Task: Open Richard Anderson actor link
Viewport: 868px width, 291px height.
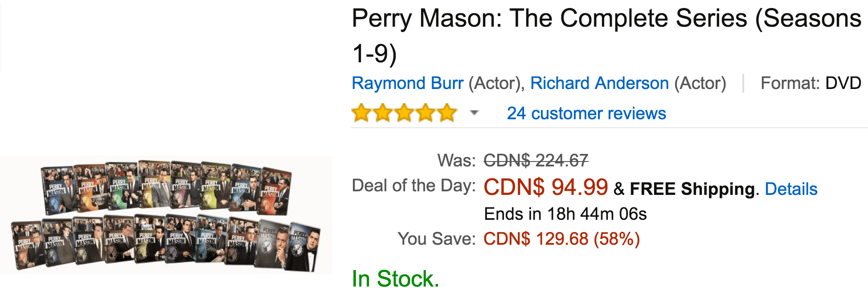Action: tap(599, 83)
